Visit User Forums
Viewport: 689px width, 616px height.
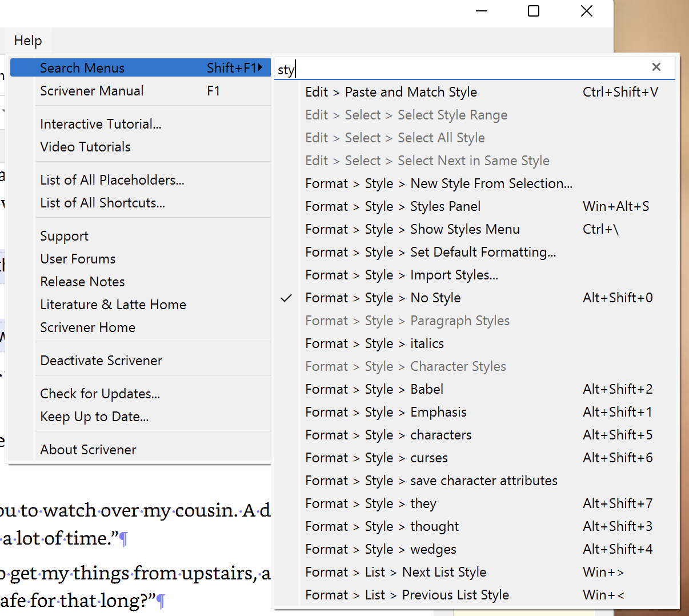tap(140, 259)
